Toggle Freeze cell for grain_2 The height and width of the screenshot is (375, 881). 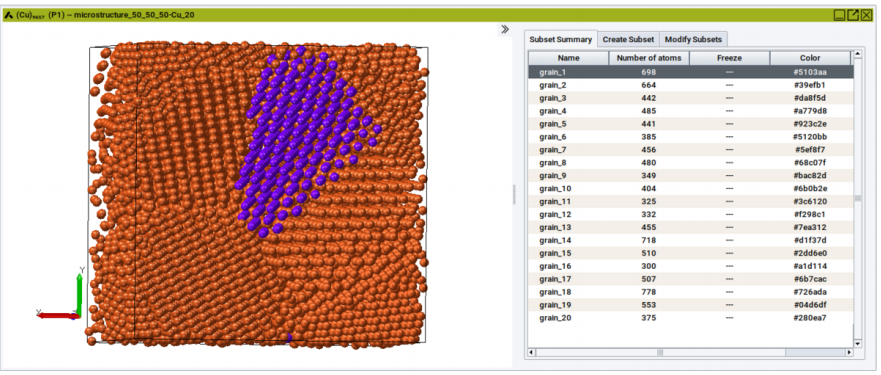(x=729, y=85)
